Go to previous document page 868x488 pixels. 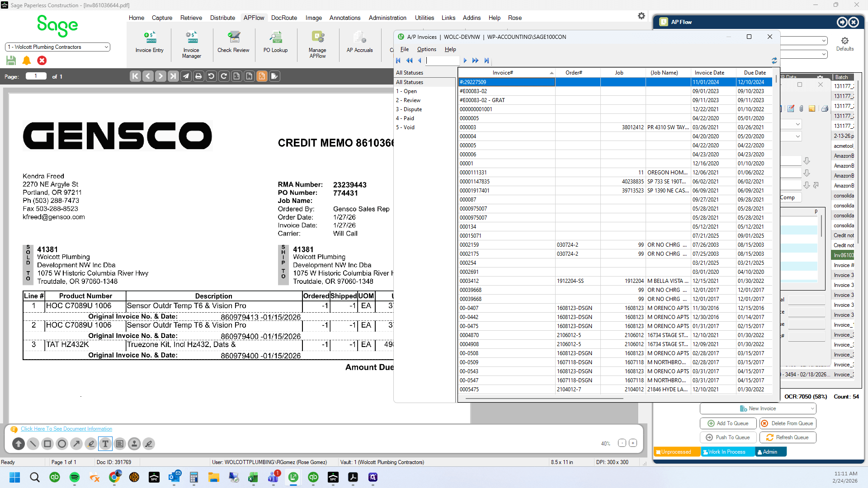coord(148,76)
